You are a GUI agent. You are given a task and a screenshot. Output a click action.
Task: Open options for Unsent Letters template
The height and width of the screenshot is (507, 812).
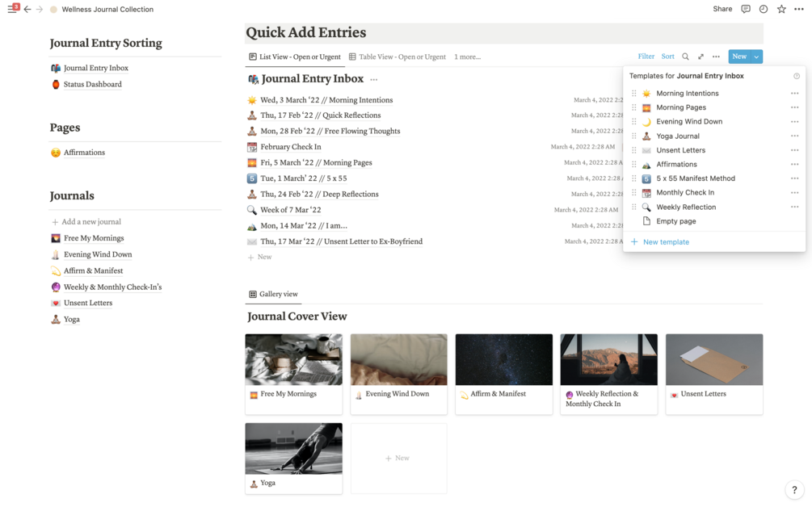pyautogui.click(x=794, y=150)
